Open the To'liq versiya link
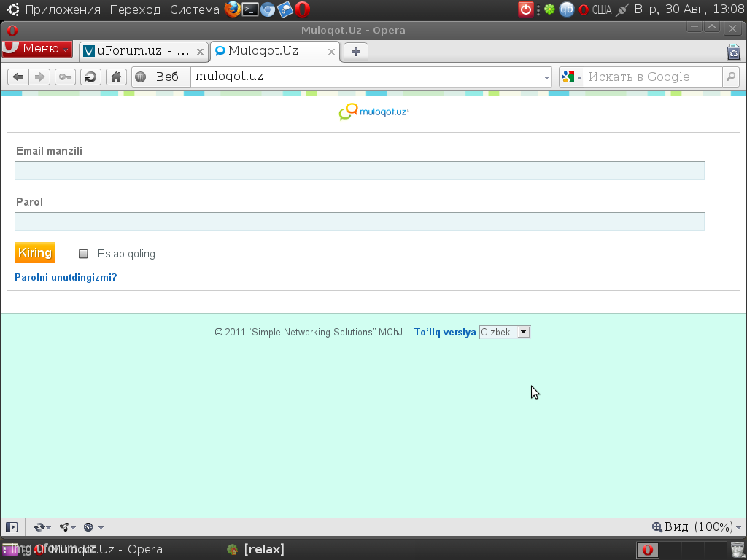The height and width of the screenshot is (560, 747). (445, 332)
